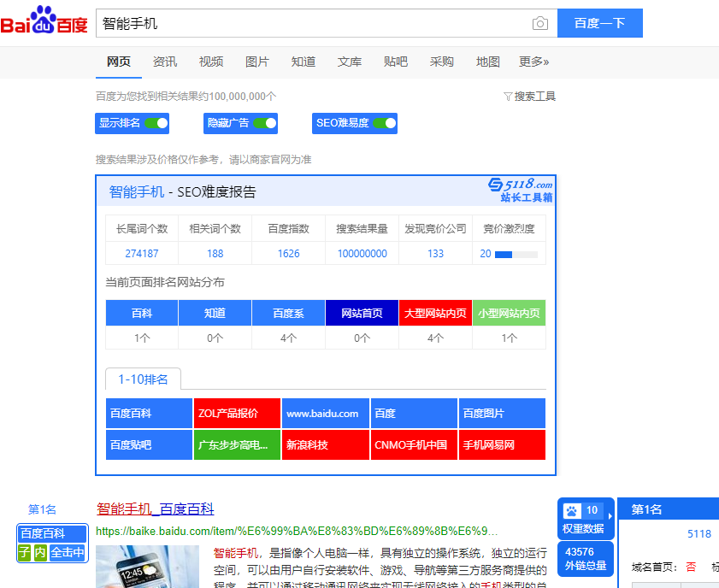Viewport: 719px width, 588px height.
Task: Open the 采购 tab
Action: coord(442,62)
